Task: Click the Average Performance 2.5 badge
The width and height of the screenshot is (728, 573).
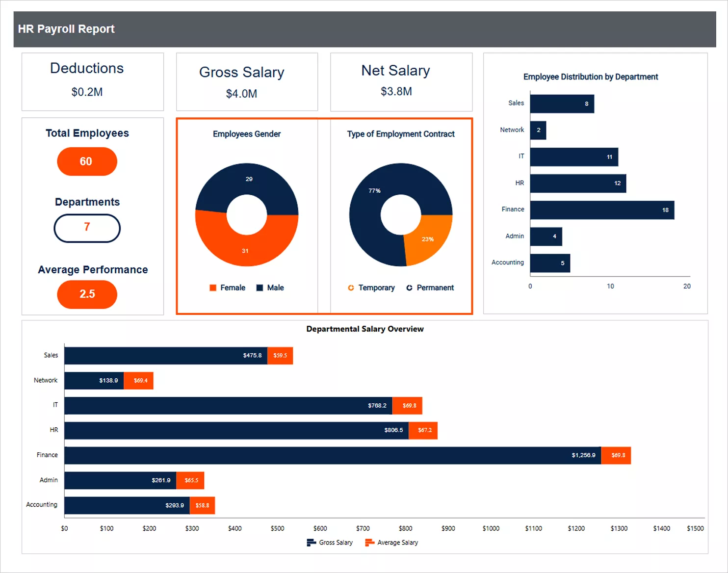Action: pyautogui.click(x=87, y=294)
